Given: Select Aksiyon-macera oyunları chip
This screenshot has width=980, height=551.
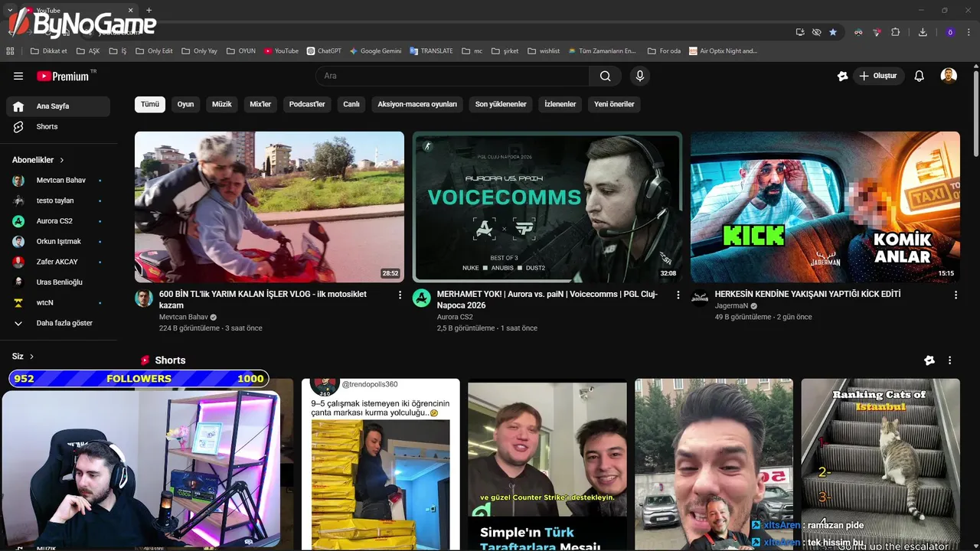Looking at the screenshot, I should click(417, 104).
